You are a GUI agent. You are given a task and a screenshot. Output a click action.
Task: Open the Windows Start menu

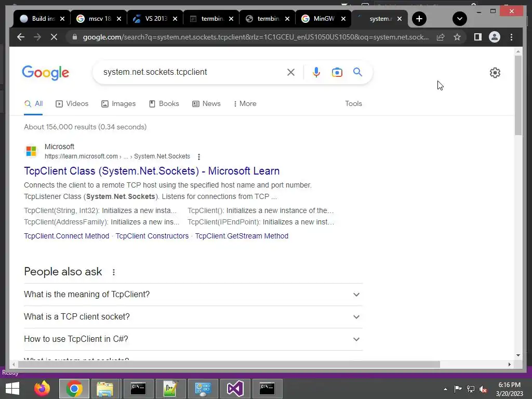click(x=12, y=389)
